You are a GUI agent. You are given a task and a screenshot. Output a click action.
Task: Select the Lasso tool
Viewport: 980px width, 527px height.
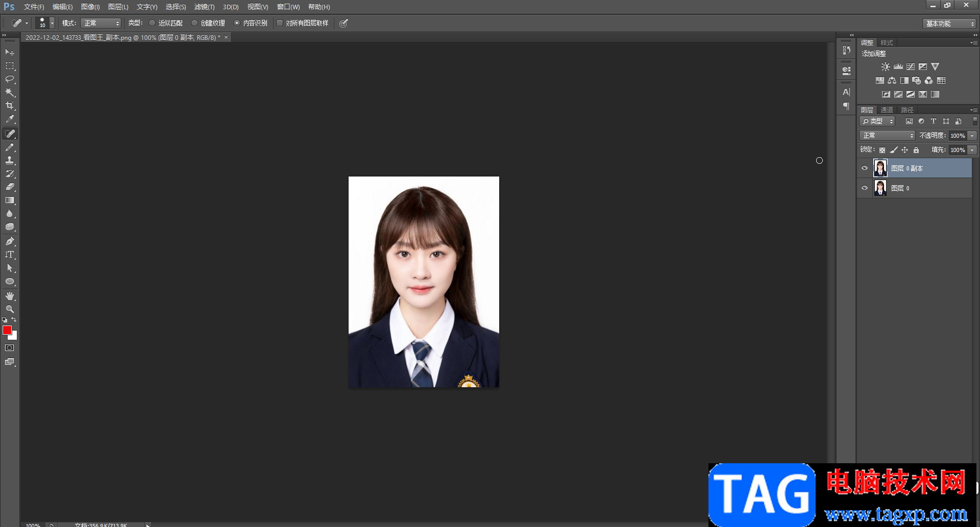click(x=10, y=79)
